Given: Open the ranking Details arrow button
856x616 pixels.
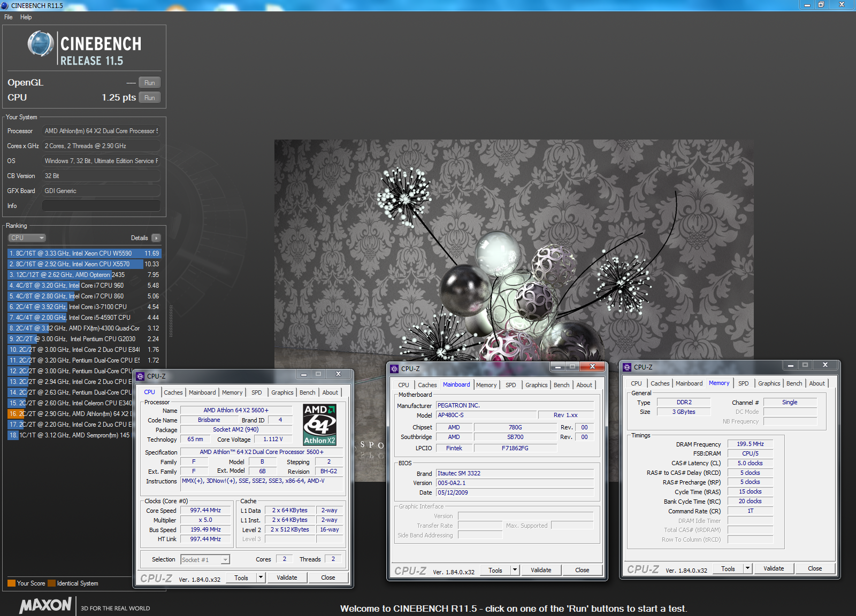Looking at the screenshot, I should [156, 238].
